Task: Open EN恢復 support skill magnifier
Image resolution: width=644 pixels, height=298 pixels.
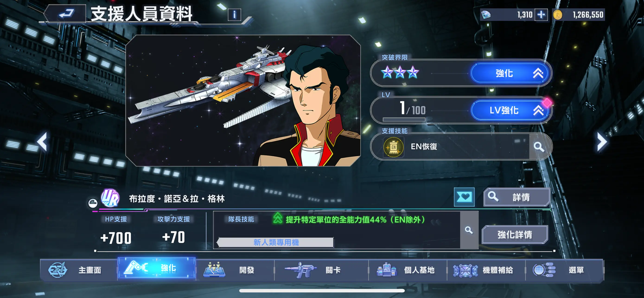Action: click(539, 147)
